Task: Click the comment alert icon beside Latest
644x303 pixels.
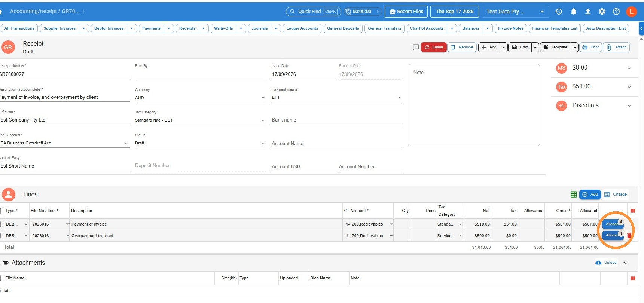Action: coord(416,47)
